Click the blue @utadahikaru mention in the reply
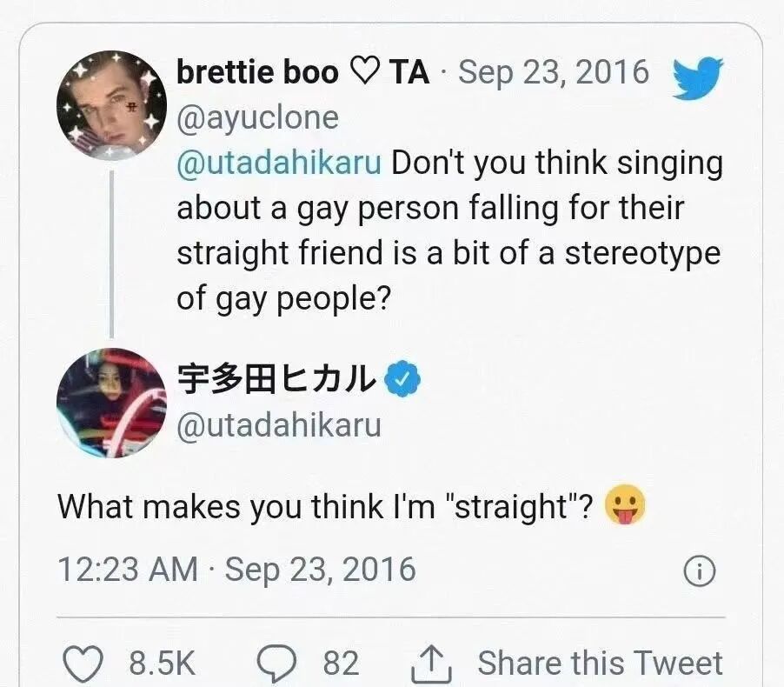 (279, 163)
